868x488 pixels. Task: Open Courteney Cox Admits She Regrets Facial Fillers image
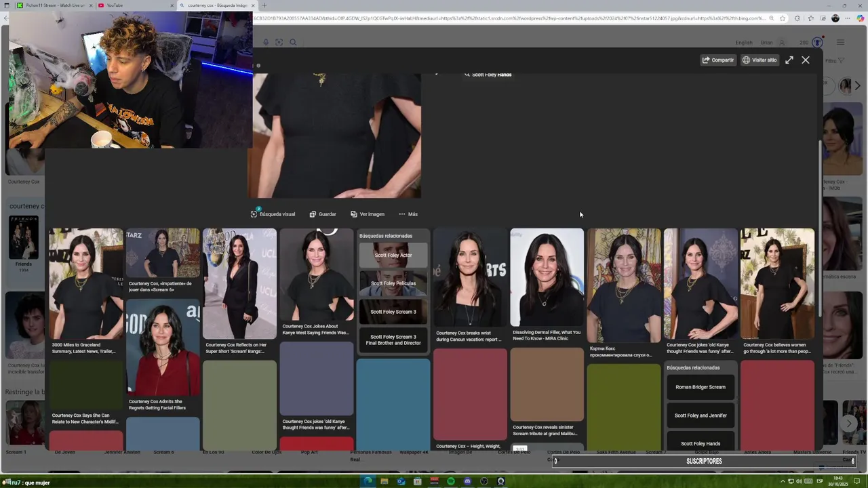163,347
